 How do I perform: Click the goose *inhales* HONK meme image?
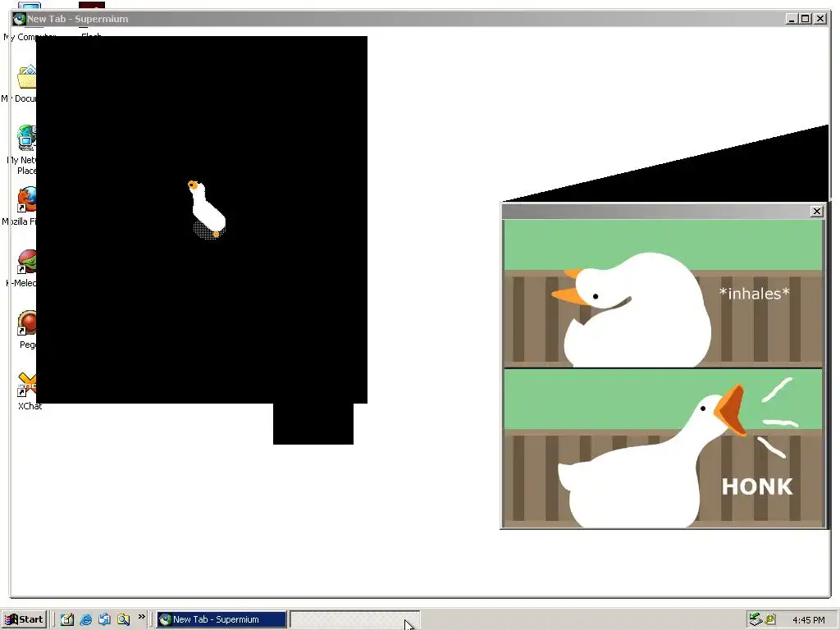[663, 373]
